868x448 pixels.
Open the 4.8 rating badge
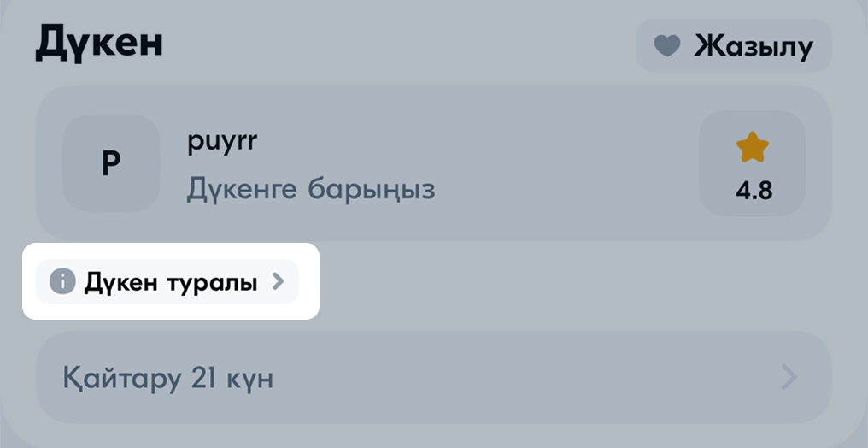[x=753, y=163]
